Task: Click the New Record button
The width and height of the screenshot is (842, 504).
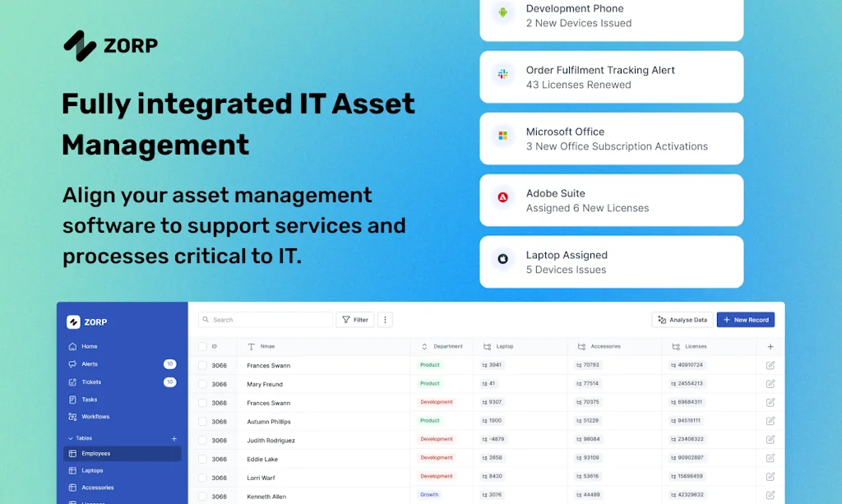Action: [x=745, y=320]
